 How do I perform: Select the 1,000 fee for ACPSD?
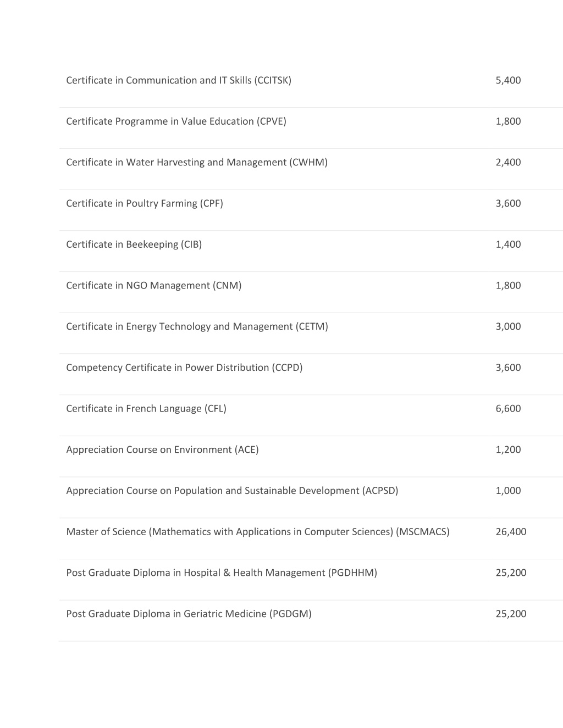click(508, 491)
